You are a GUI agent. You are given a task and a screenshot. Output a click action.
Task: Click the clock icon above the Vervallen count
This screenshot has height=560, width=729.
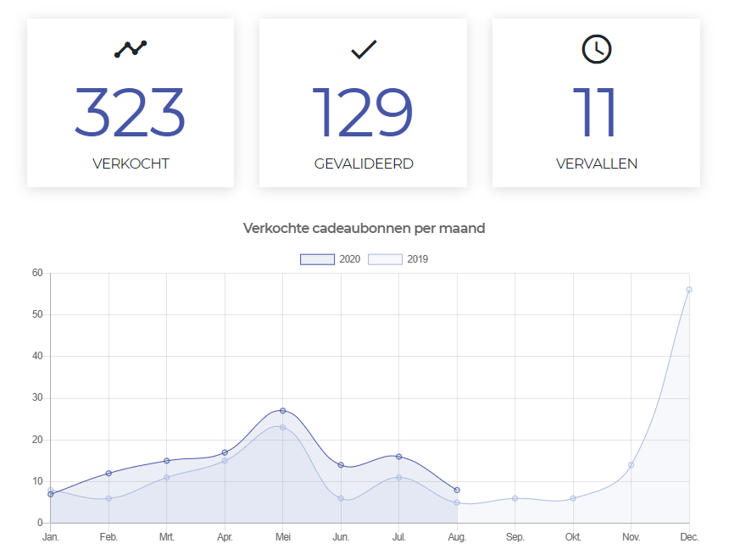(x=595, y=49)
